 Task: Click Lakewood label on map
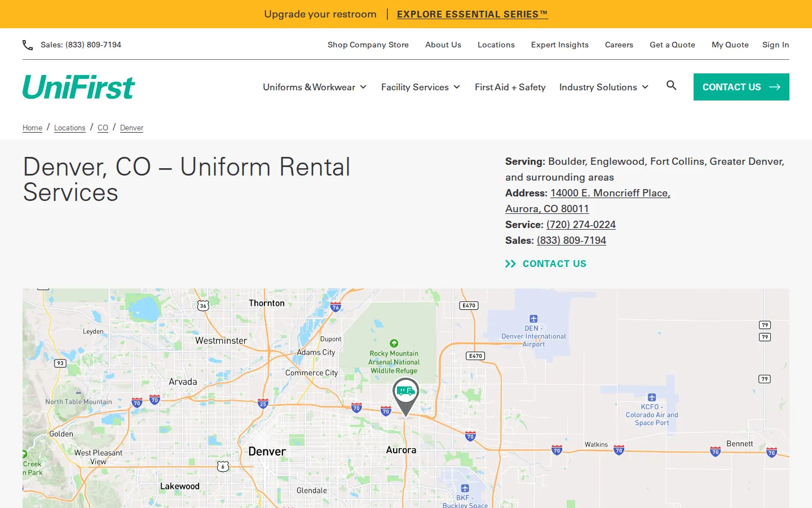point(180,486)
